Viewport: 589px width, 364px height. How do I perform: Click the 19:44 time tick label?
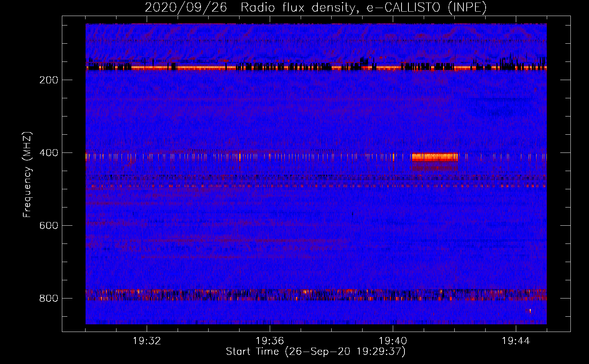tap(516, 341)
